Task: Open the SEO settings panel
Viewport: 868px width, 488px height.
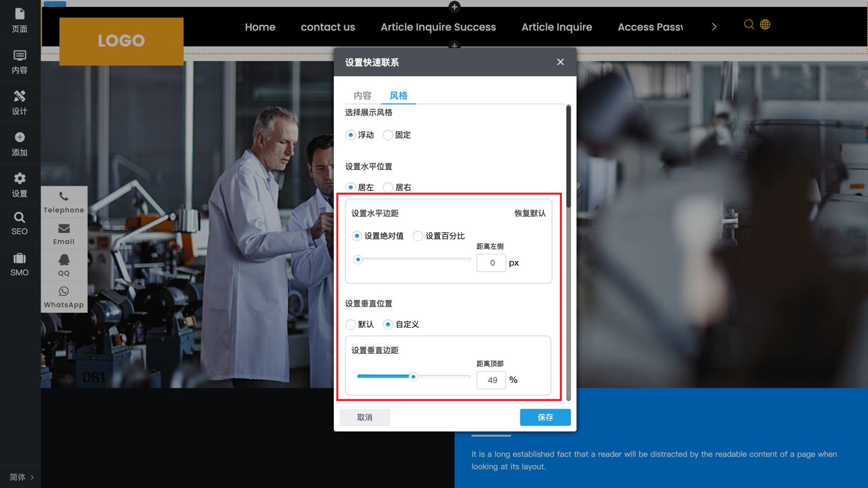Action: coord(20,224)
